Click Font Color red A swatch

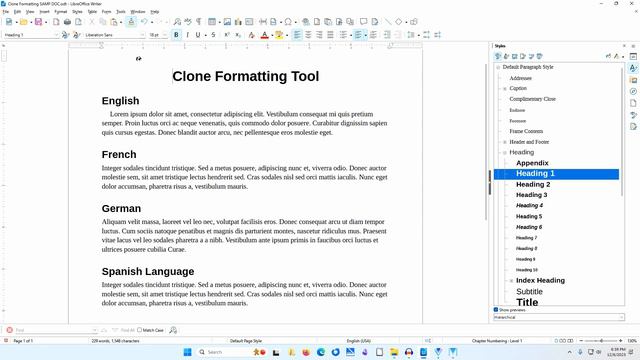coord(264,35)
